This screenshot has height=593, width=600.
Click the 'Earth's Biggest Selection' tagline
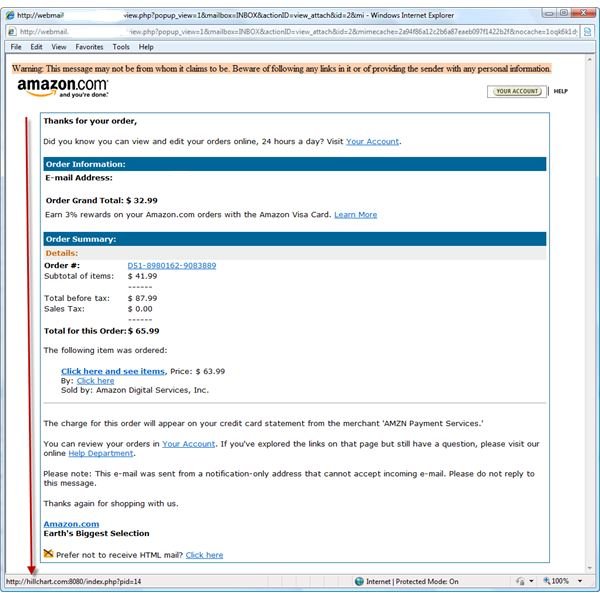(x=96, y=533)
